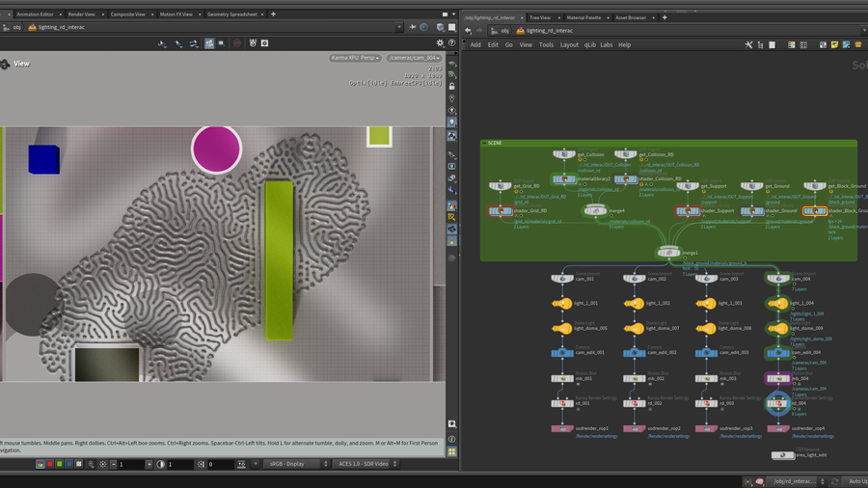The image size is (868, 488).
Task: Click the viewport help question mark icon
Action: pyautogui.click(x=451, y=43)
